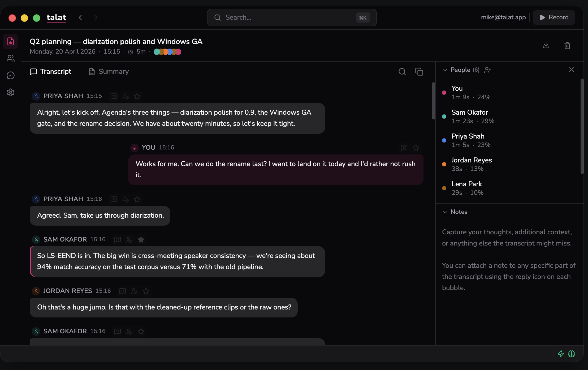
Task: Click the add person icon
Action: [488, 70]
